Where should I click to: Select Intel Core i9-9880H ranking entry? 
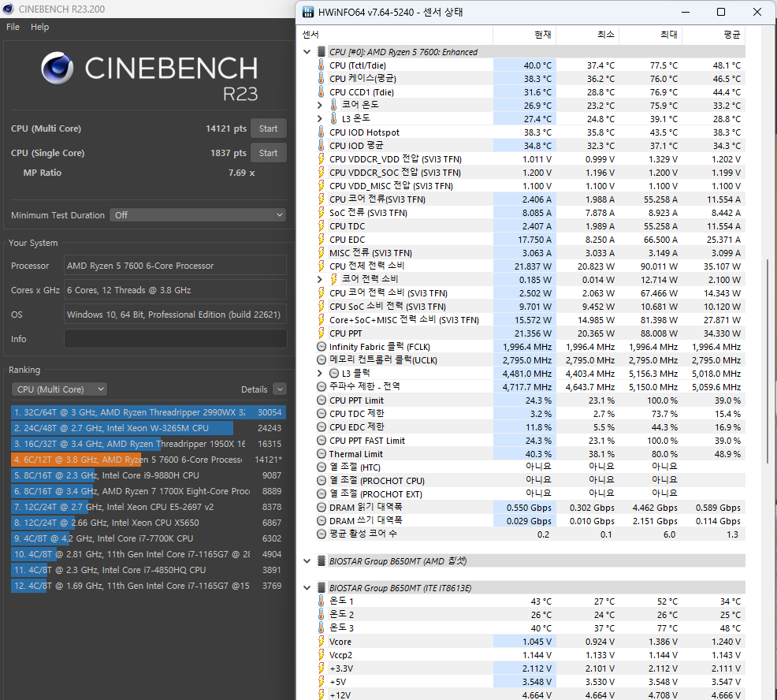(148, 475)
